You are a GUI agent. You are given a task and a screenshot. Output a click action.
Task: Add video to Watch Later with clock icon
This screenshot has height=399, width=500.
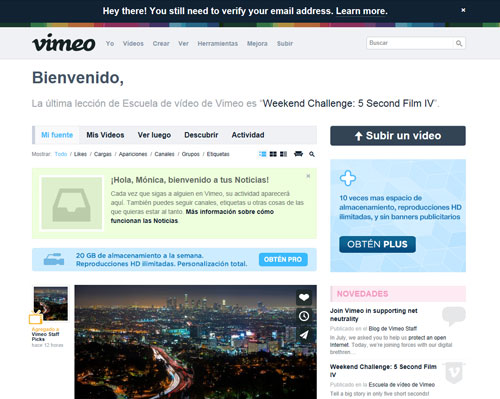click(x=304, y=316)
